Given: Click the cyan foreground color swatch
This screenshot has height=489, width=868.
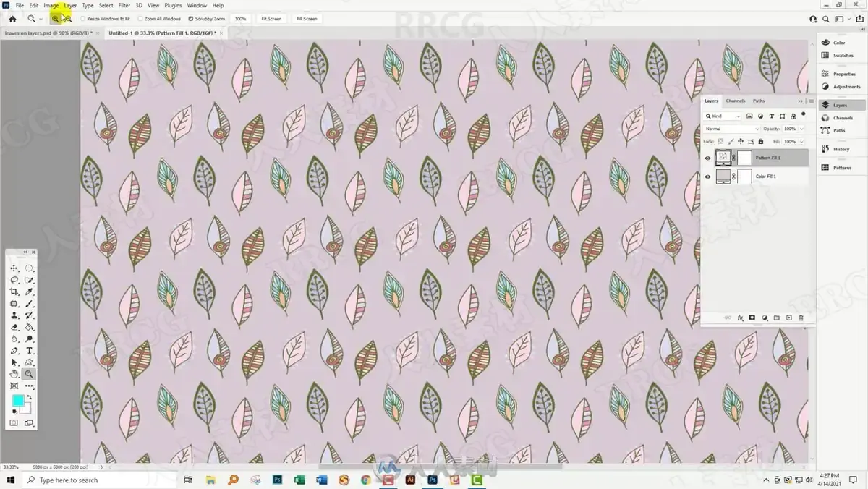Looking at the screenshot, I should (x=17, y=399).
